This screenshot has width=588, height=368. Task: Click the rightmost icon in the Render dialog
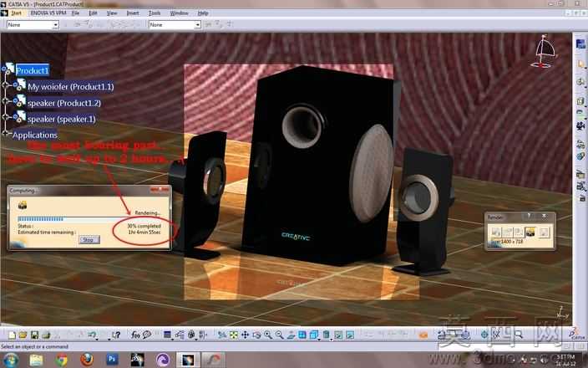(544, 232)
